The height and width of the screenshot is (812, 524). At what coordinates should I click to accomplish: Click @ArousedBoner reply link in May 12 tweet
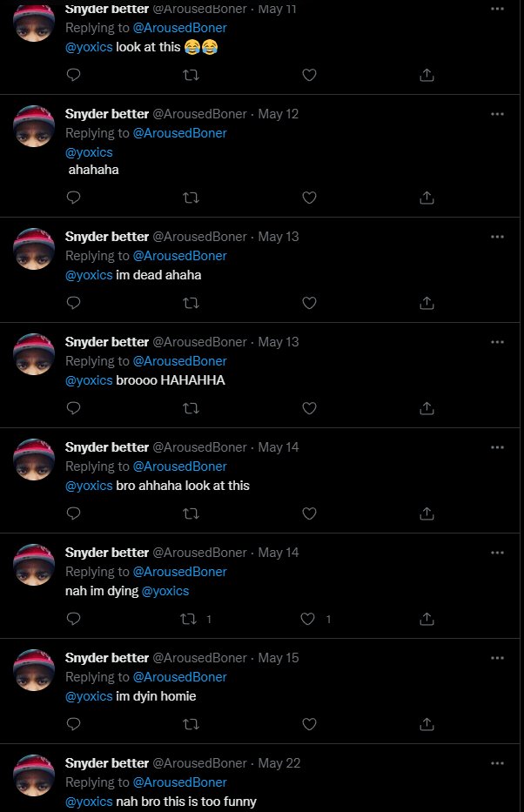point(179,133)
